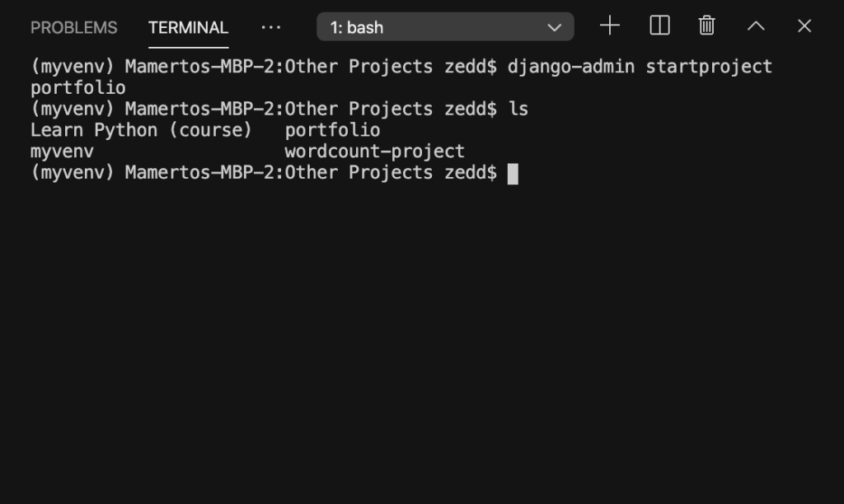Viewport: 844px width, 504px height.
Task: Click wordcount-project in the ls output
Action: (x=375, y=152)
